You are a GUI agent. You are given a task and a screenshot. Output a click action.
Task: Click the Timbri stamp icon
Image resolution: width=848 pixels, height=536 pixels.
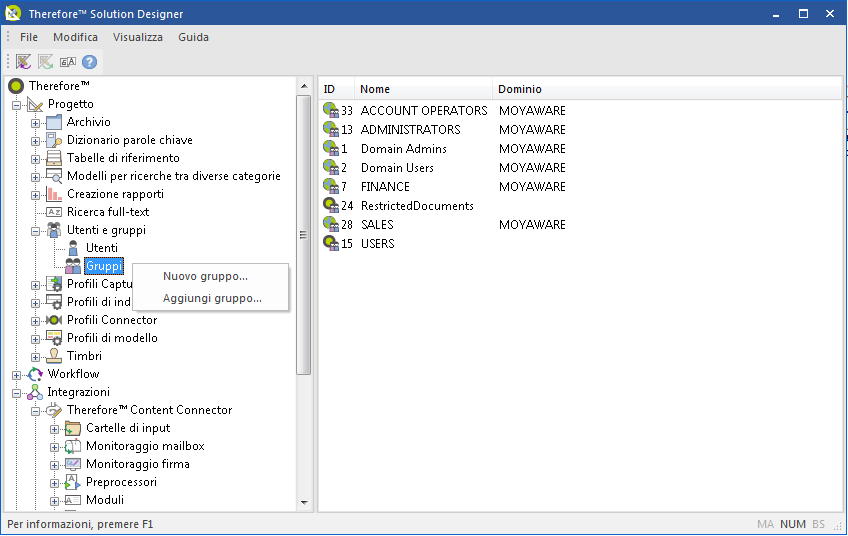[x=54, y=356]
